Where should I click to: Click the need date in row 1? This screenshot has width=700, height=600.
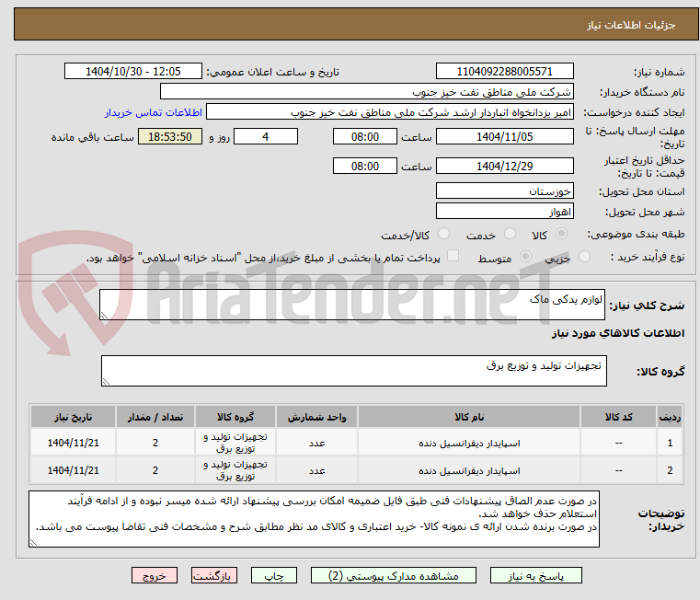pyautogui.click(x=74, y=443)
